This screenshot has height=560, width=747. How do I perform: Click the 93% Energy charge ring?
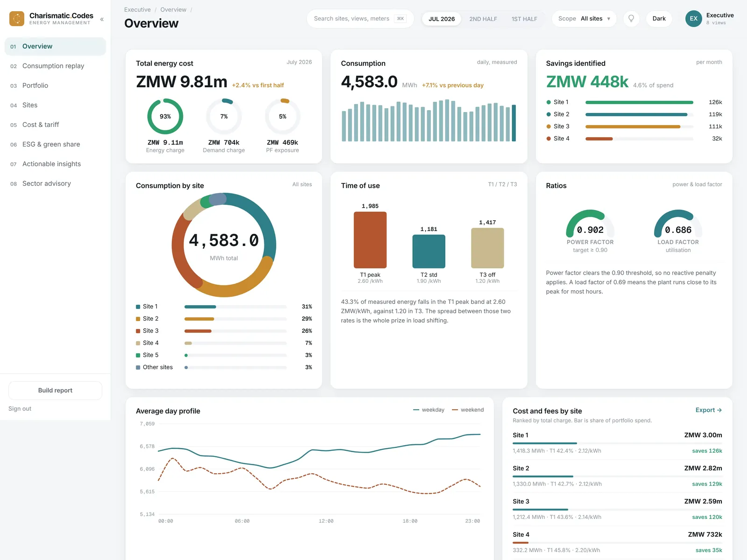coord(165,116)
